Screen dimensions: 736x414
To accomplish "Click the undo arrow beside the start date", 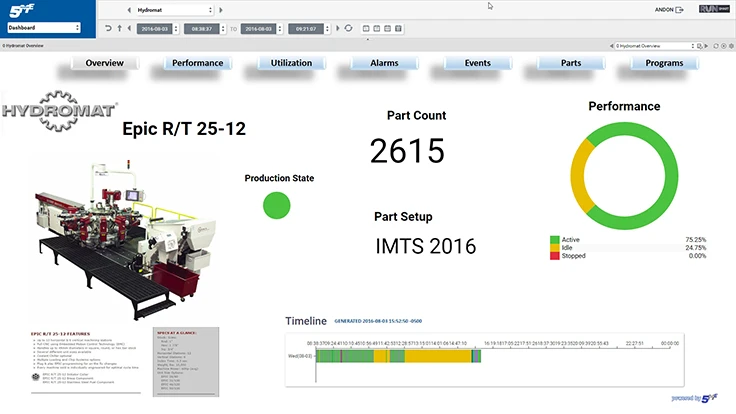I will click(109, 29).
